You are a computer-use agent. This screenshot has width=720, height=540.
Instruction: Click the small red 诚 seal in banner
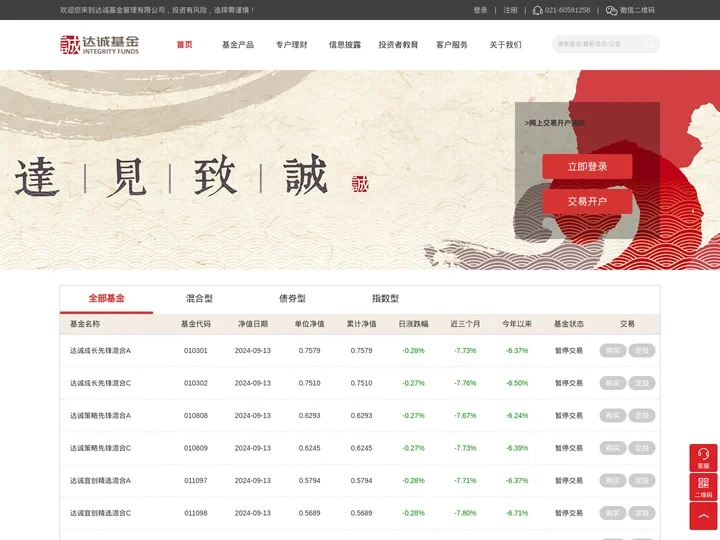pyautogui.click(x=360, y=184)
